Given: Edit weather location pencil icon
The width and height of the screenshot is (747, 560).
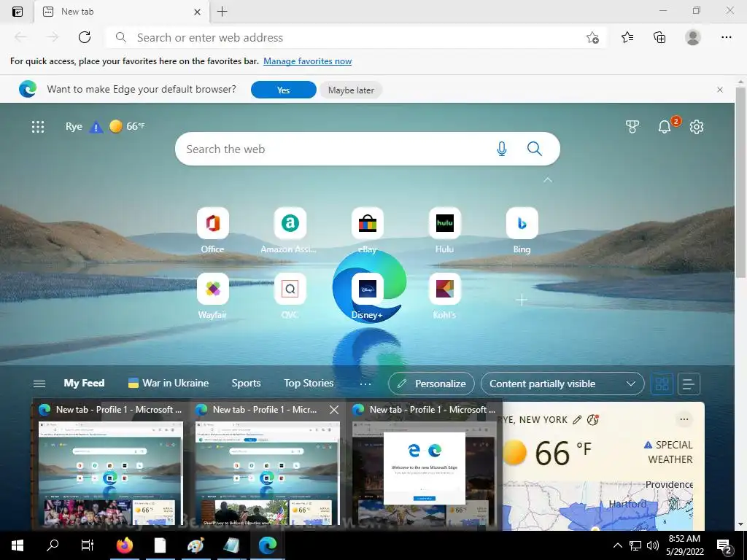Looking at the screenshot, I should 577,419.
